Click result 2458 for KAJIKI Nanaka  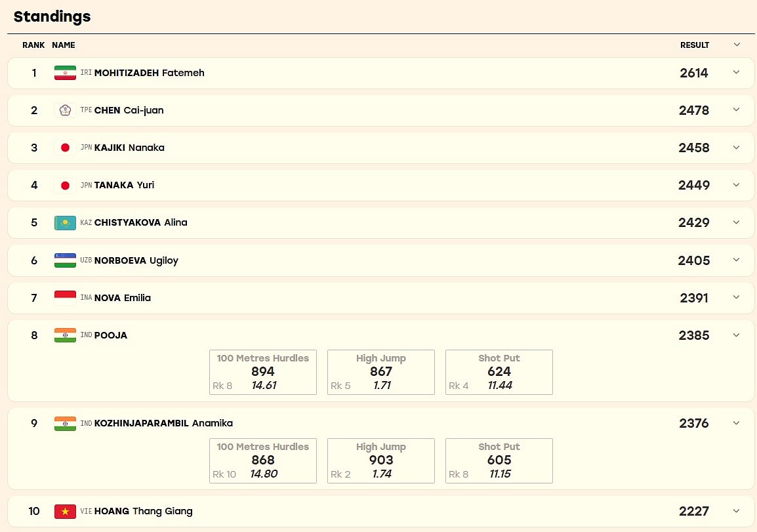click(694, 148)
